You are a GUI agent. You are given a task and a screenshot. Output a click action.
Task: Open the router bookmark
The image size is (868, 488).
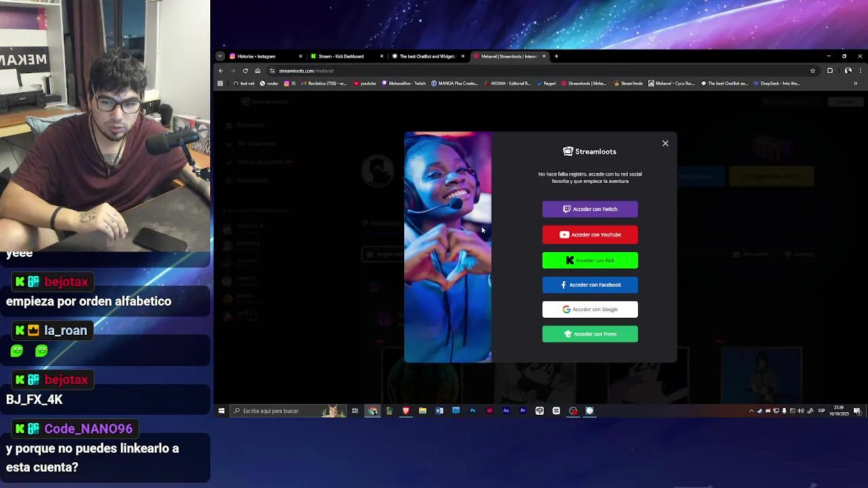tap(269, 83)
